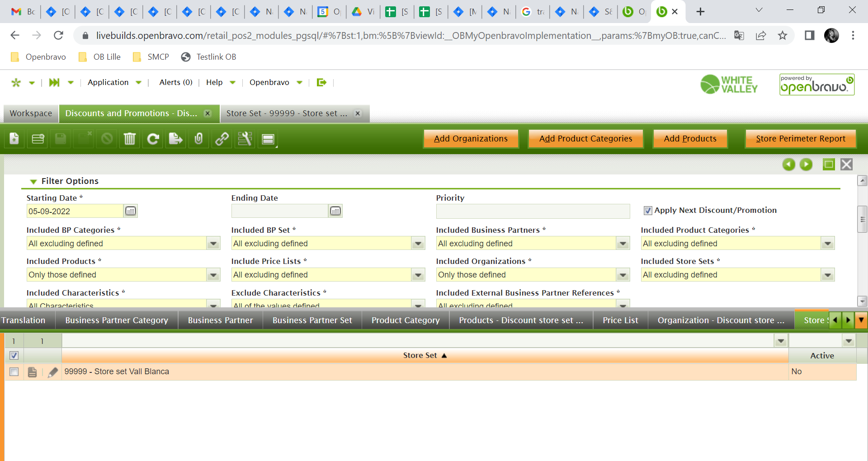Collapse the Filter Options section
Screen dimensions: 868x461
[33, 181]
